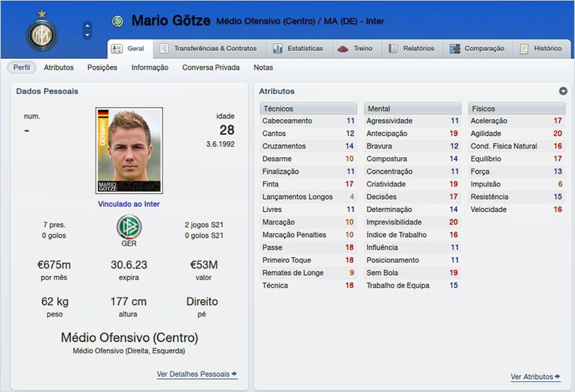Click the Relatórios tab icon
This screenshot has width=575, height=392.
pos(393,49)
